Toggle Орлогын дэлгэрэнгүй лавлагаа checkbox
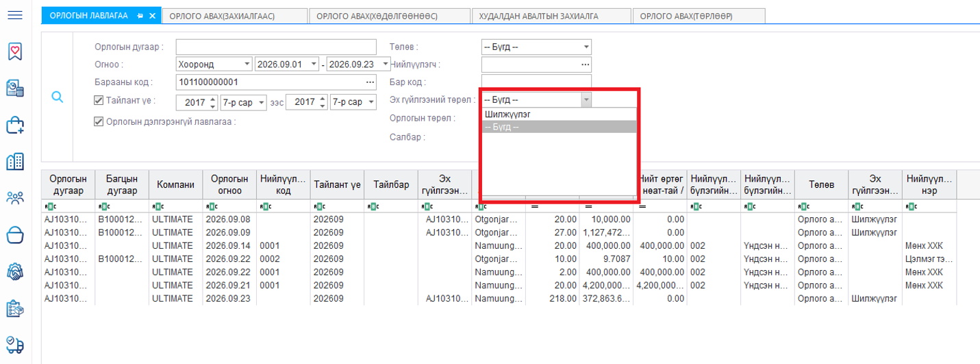Screen dimensions: 980x364 99,121
